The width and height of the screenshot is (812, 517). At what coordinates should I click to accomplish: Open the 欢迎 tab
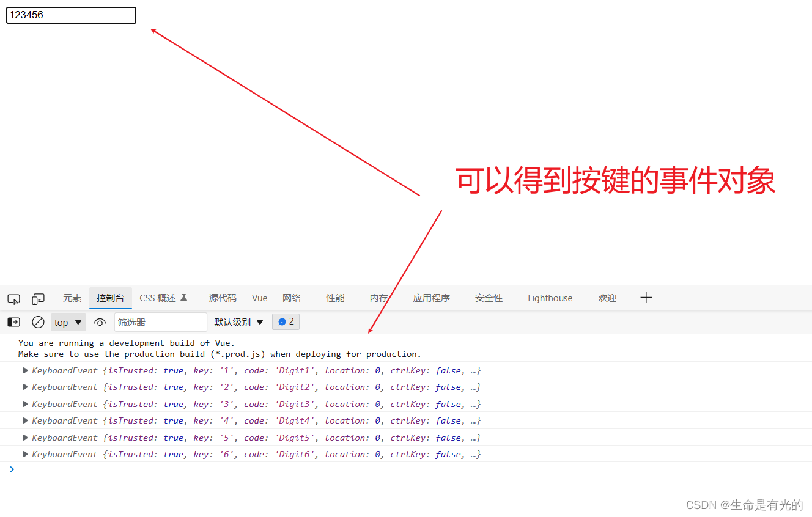coord(607,298)
